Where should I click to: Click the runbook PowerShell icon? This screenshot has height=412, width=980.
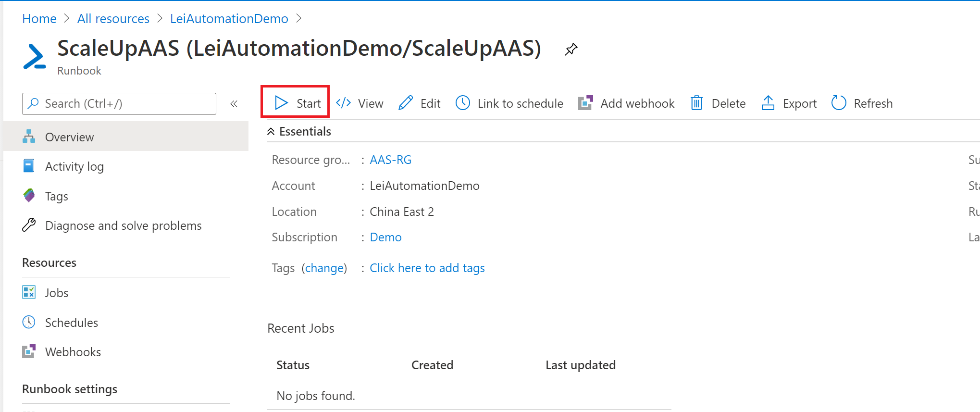pos(35,57)
